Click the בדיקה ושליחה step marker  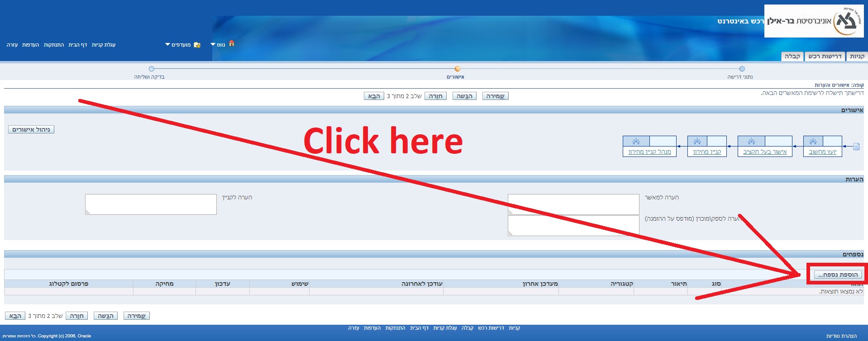pyautogui.click(x=152, y=69)
